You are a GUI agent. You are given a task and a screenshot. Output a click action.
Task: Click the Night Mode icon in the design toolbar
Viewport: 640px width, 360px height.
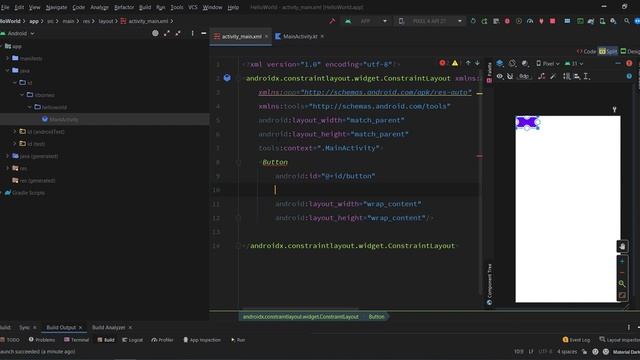click(525, 64)
